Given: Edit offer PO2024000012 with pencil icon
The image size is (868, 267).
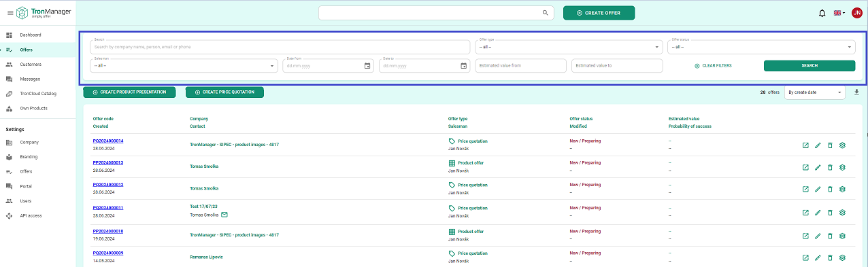Looking at the screenshot, I should point(818,189).
